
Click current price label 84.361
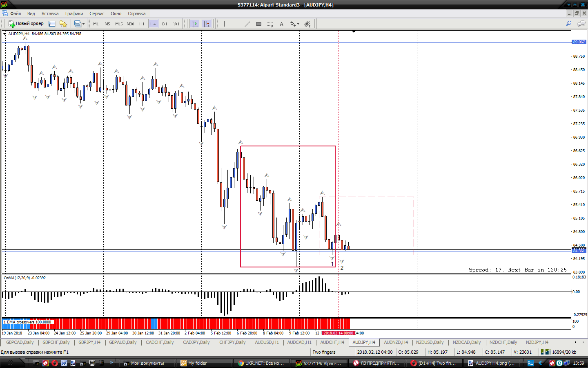coord(579,251)
